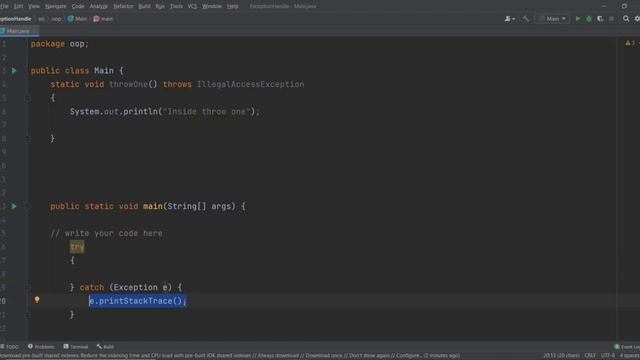Open the user account icon menu
The height and width of the screenshot is (360, 640).
pyautogui.click(x=509, y=19)
